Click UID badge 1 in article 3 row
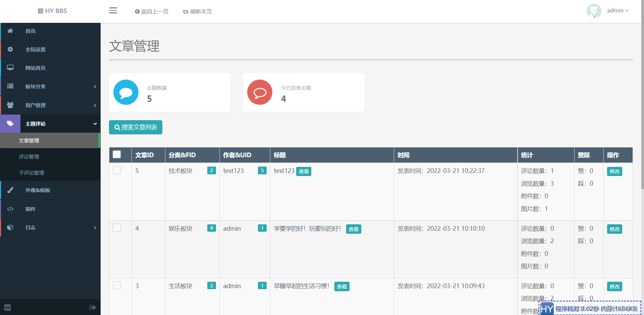This screenshot has width=644, height=315. 262,286
